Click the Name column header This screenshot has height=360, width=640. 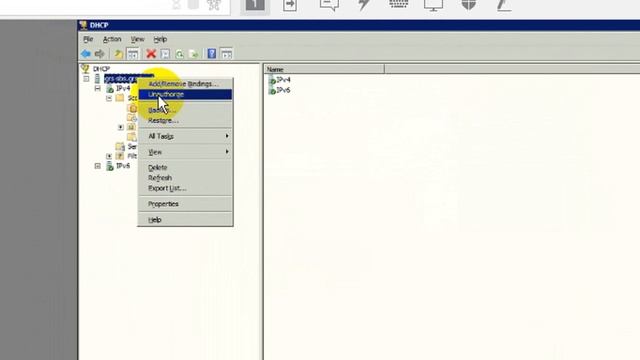click(x=324, y=69)
